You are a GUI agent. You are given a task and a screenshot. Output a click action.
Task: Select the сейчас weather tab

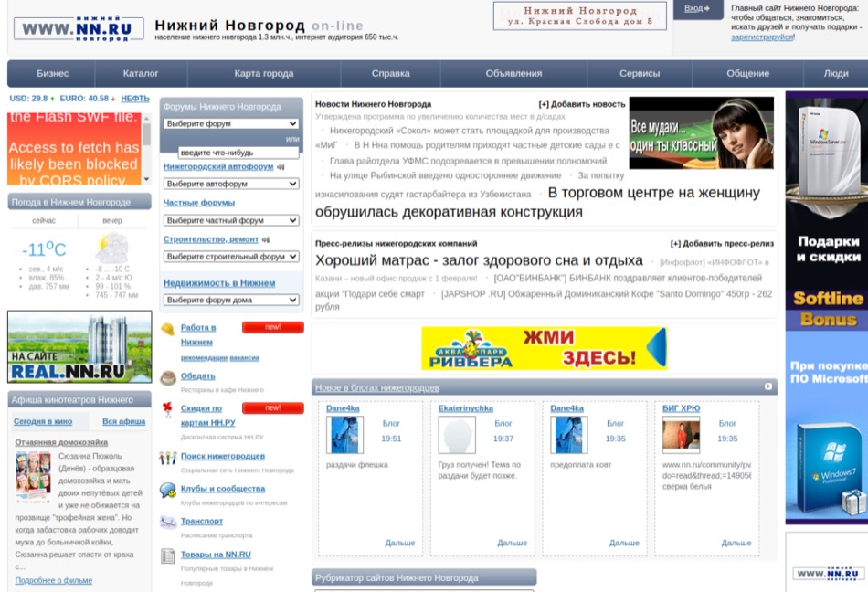(x=44, y=220)
